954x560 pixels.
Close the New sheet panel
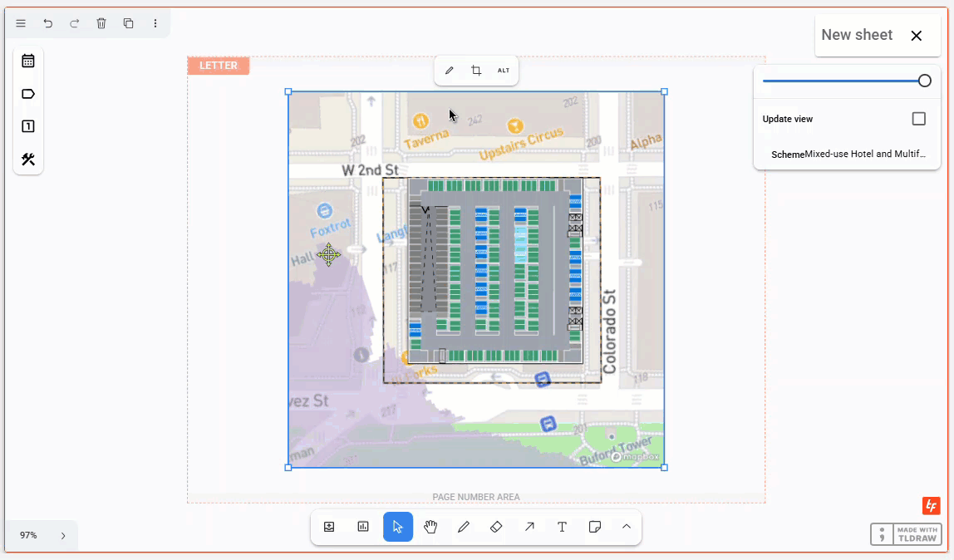click(x=916, y=36)
